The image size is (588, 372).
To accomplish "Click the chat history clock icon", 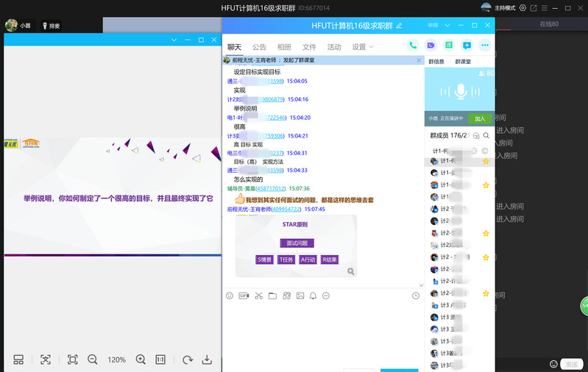I will click(416, 296).
